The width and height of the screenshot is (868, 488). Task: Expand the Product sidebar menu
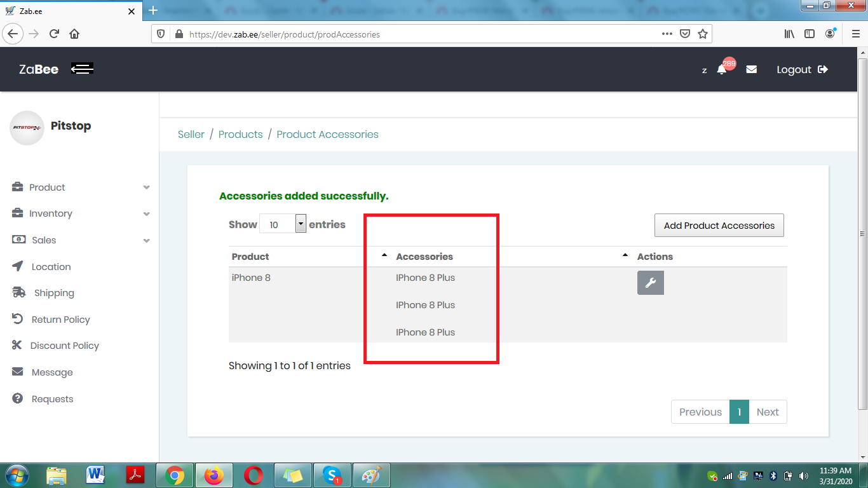coord(81,187)
